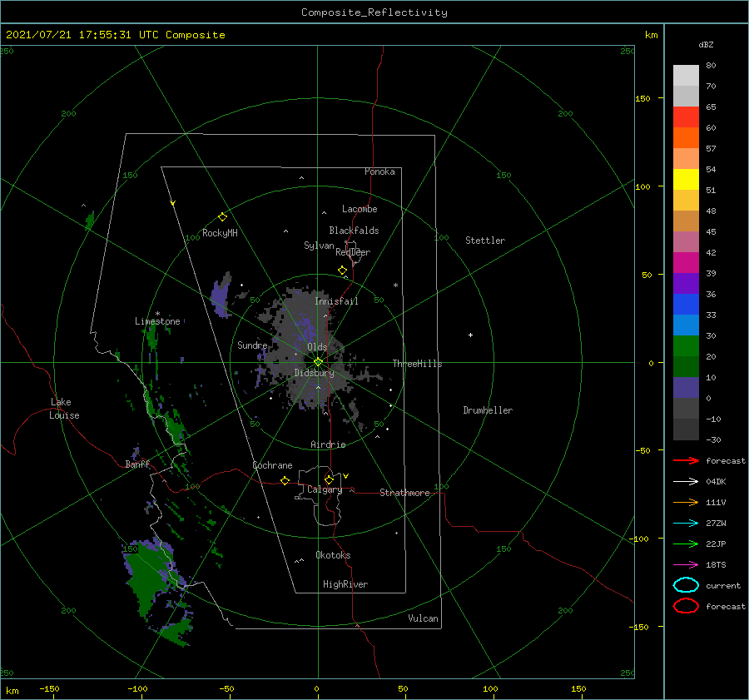This screenshot has height=700, width=749.
Task: Click the Innisfail city label
Action: pos(336,301)
